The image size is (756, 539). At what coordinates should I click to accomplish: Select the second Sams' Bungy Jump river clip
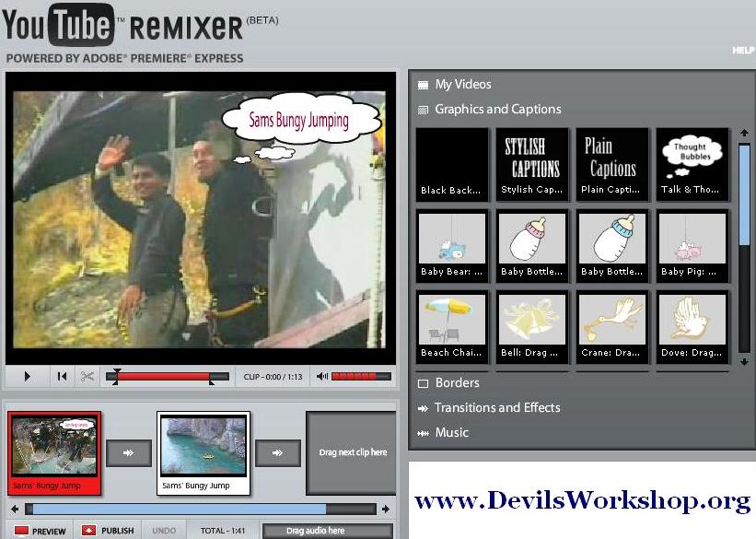coord(204,453)
